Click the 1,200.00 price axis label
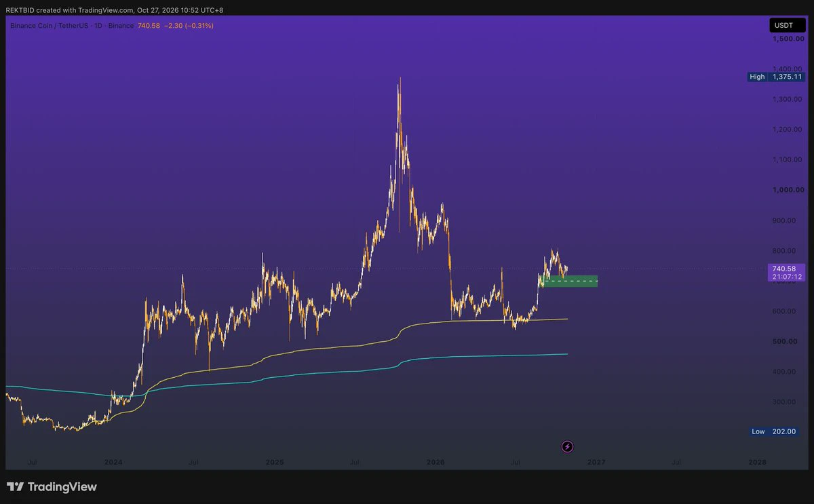 788,130
